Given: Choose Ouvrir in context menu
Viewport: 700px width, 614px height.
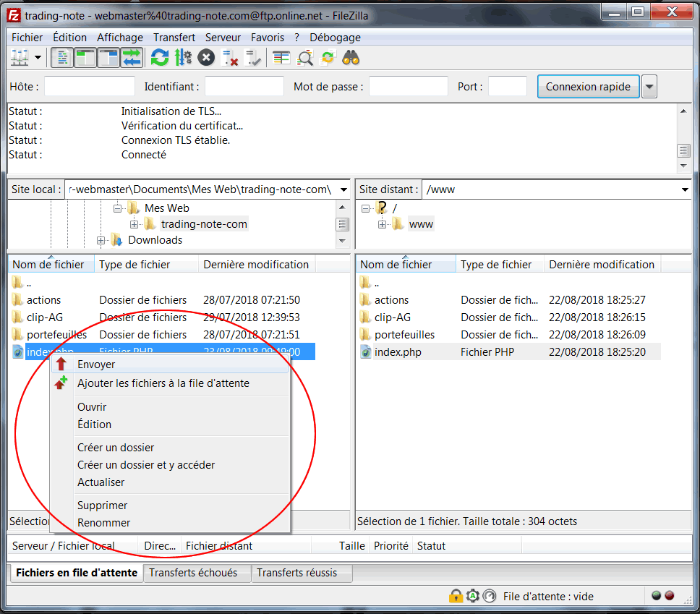Looking at the screenshot, I should pos(170,407).
